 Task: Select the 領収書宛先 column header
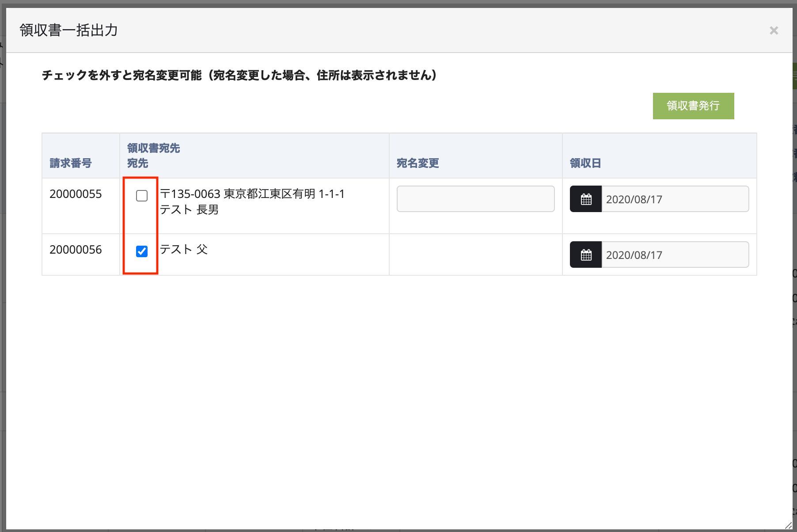[x=154, y=148]
